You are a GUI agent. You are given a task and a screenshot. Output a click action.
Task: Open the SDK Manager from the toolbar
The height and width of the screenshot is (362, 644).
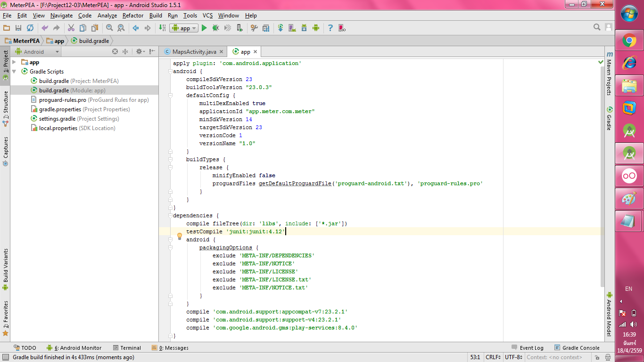click(x=304, y=28)
